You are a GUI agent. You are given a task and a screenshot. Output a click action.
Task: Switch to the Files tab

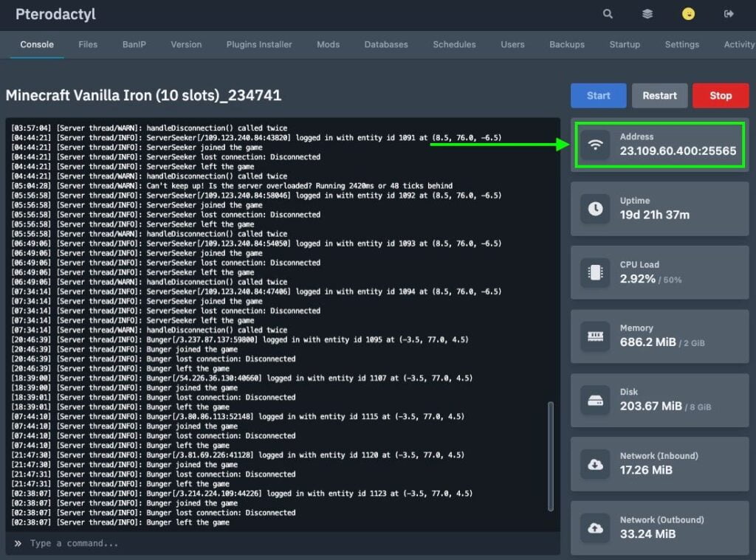point(88,44)
